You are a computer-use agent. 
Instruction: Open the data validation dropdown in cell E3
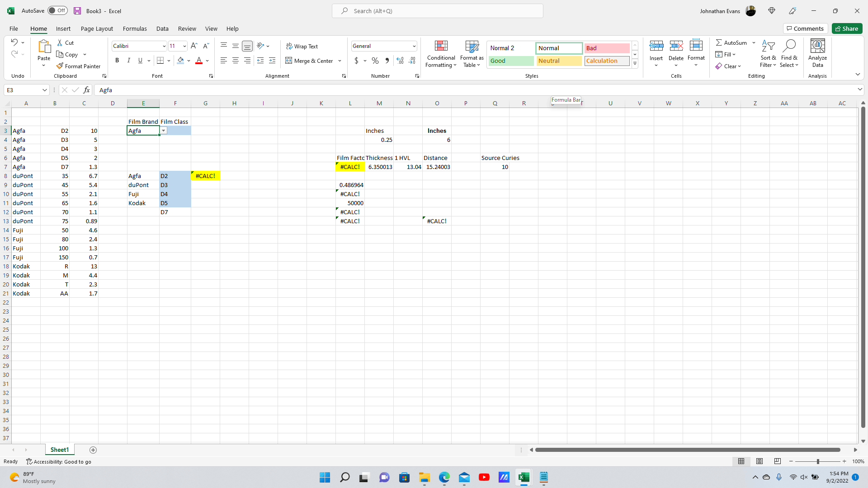point(164,131)
